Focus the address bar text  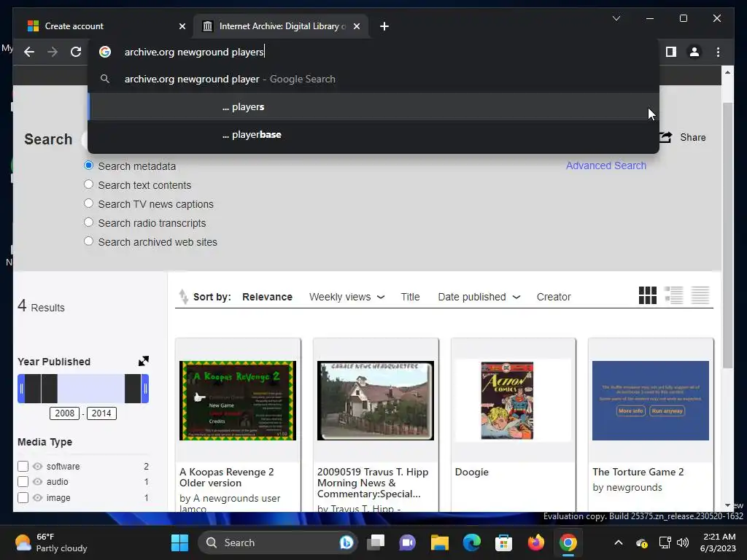pos(194,52)
